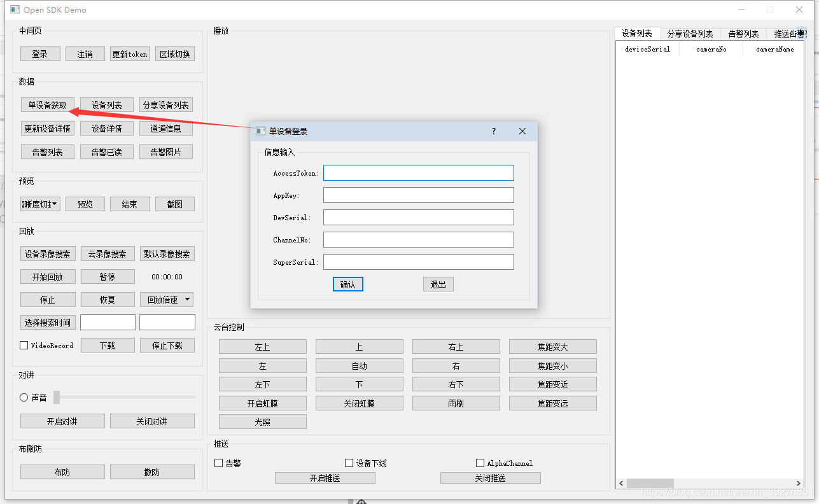Click the DevSerial input field

419,218
